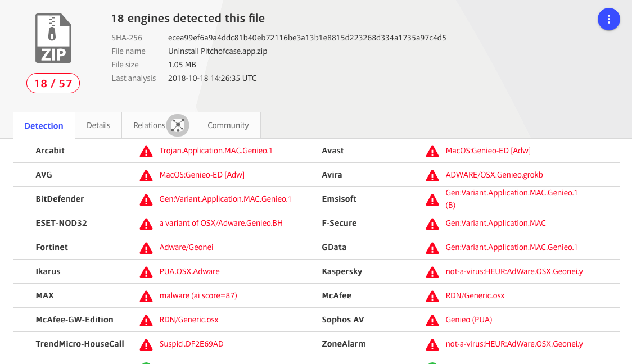Click the warning icon in the MAX row
The width and height of the screenshot is (632, 364).
(146, 296)
